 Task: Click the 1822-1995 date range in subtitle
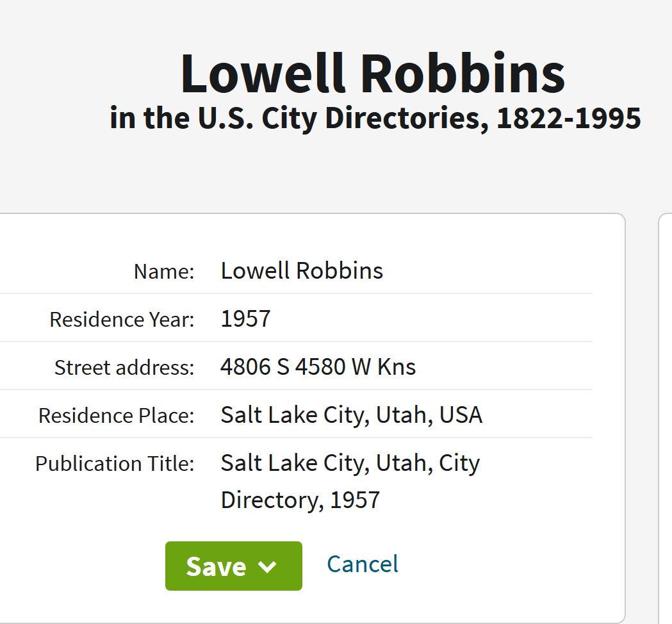tap(569, 118)
